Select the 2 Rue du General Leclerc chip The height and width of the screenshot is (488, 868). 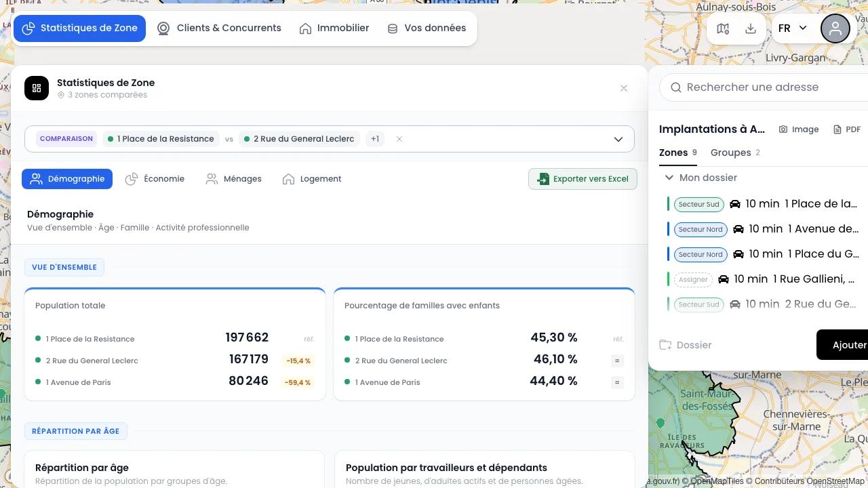(299, 139)
